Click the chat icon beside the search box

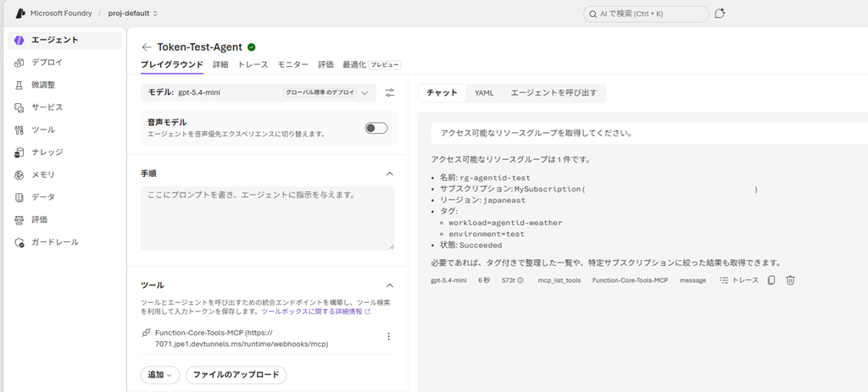[720, 14]
